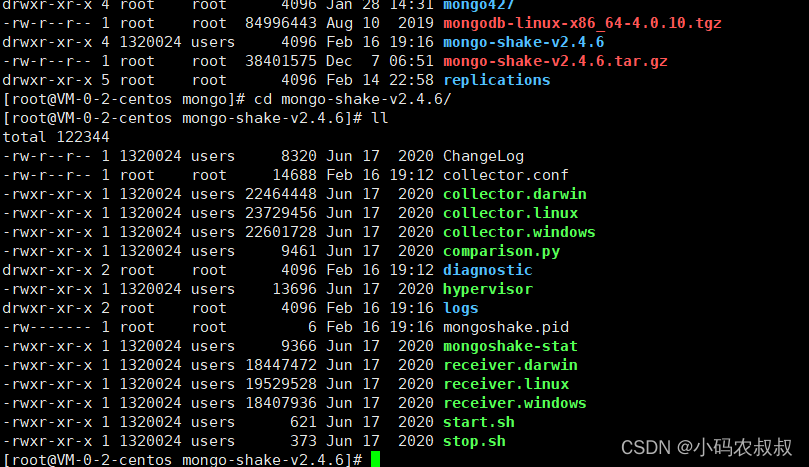Click the logs directory name
Screen dimensions: 809x467
click(x=460, y=308)
